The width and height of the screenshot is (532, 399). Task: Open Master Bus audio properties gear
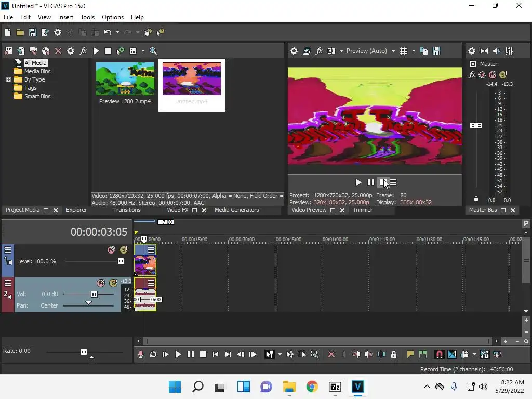click(472, 51)
